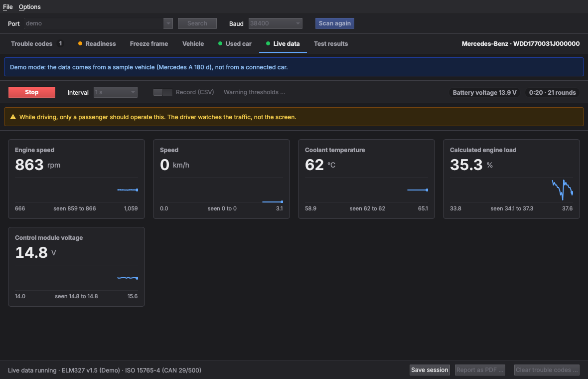Click 'seen 62 to 62' text
The height and width of the screenshot is (379, 588).
(368, 208)
